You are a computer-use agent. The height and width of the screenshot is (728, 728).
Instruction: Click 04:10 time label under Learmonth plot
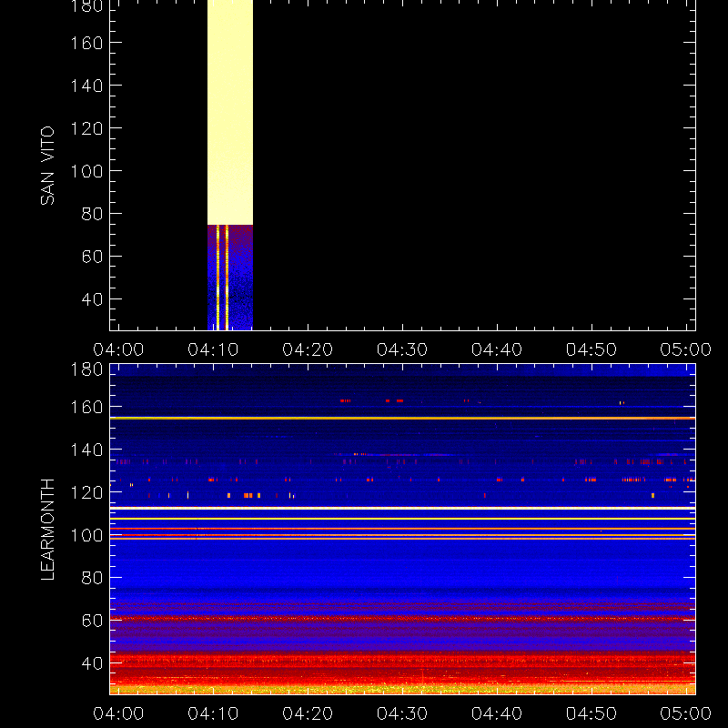pyautogui.click(x=213, y=713)
